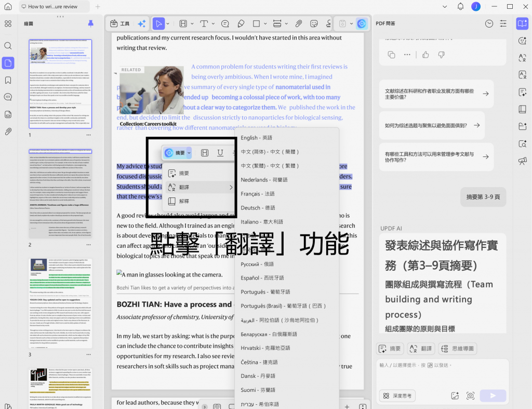532x409 pixels.
Task: Open the 摘要 dropdown in floating toolbar
Action: point(189,153)
